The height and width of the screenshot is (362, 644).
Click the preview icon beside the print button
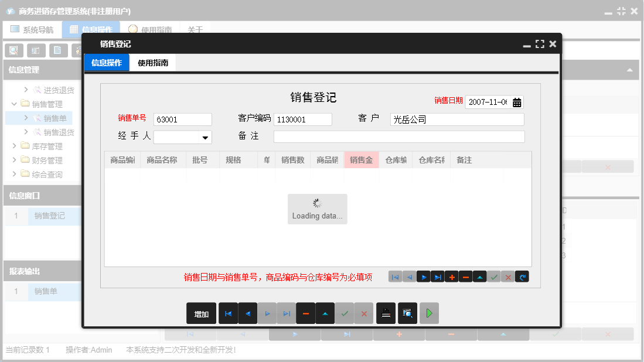pos(406,313)
